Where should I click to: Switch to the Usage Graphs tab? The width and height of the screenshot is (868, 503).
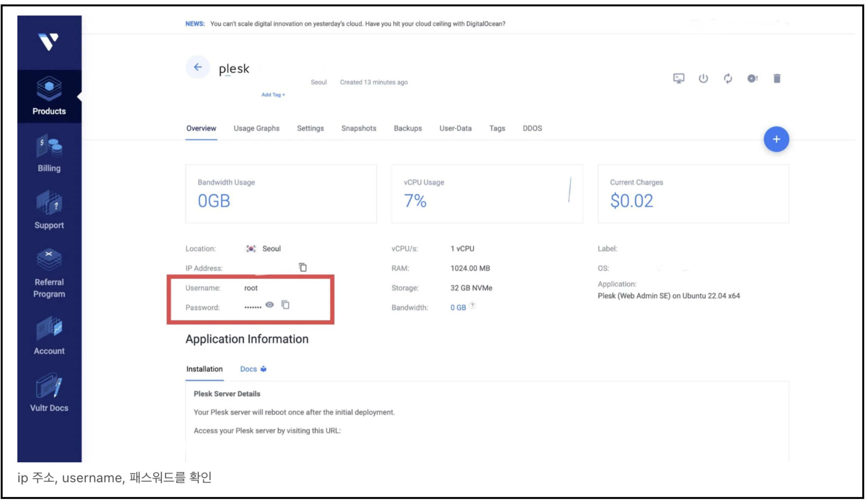pos(256,128)
